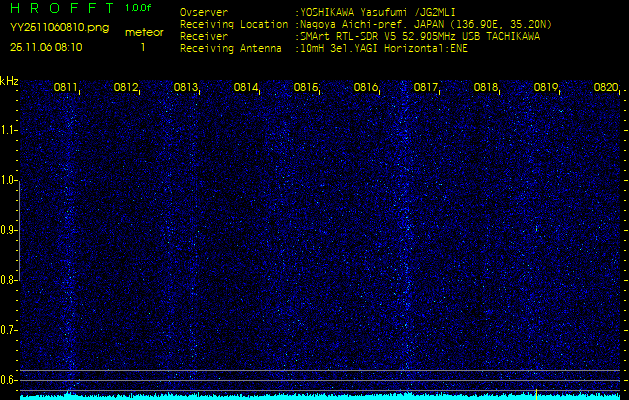
Task: Select the SMArt RTL-SDR V5 52.905MHz receiver text
Action: click(418, 37)
